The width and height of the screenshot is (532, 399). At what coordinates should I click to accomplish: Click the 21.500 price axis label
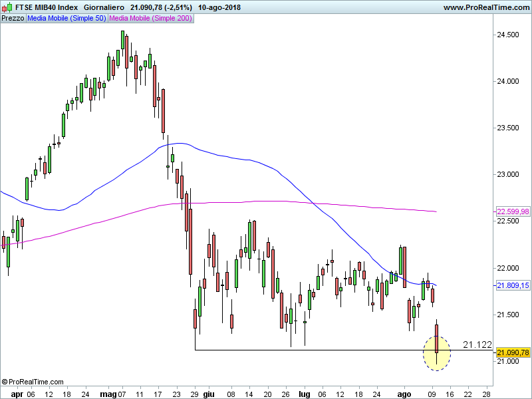[x=508, y=315]
